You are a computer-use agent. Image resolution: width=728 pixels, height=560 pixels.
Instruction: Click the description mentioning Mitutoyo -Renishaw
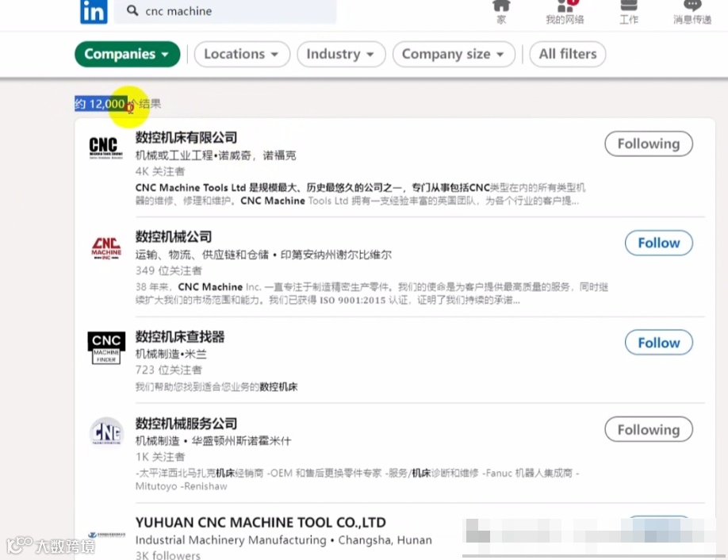358,480
